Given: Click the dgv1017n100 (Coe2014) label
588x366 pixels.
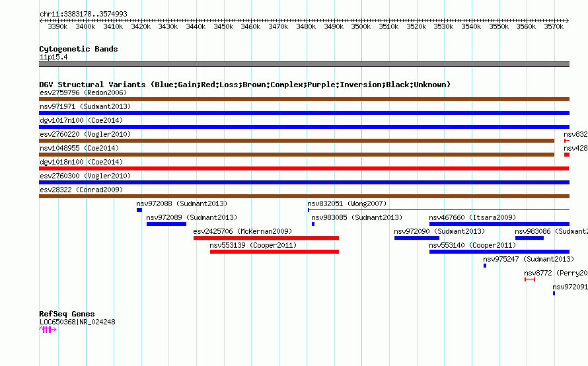Looking at the screenshot, I should (81, 120).
